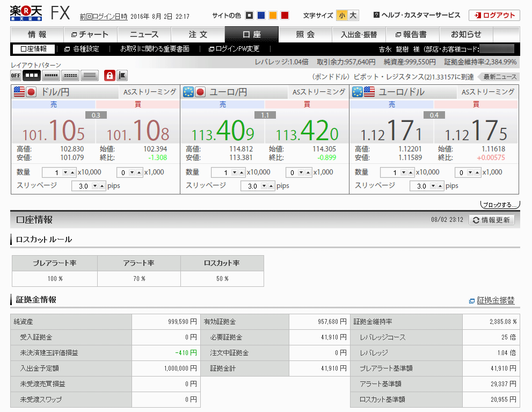The width and height of the screenshot is (532, 412).
Task: Open the 照会 menu tab
Action: 305,34
